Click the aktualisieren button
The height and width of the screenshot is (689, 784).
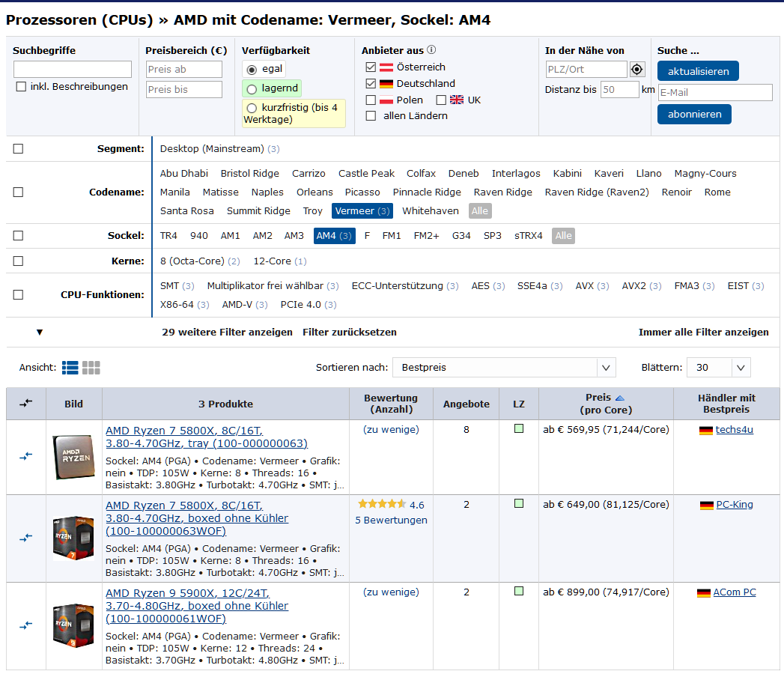point(698,71)
